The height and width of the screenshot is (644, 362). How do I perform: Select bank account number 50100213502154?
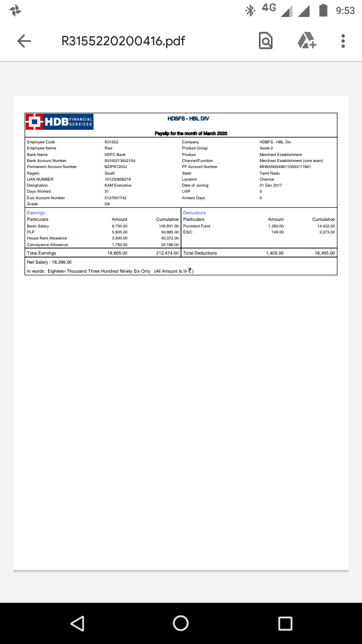(120, 160)
